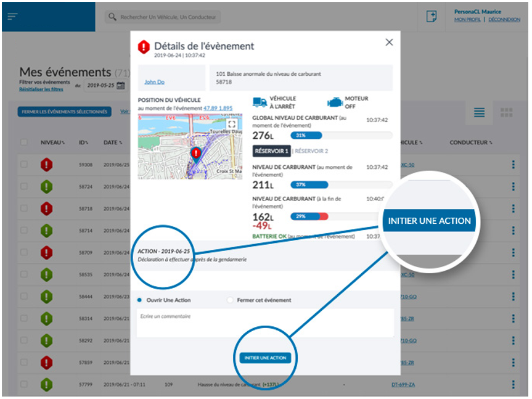
Task: Switch to the RÉSERVOIR 2 tab
Action: pyautogui.click(x=311, y=151)
